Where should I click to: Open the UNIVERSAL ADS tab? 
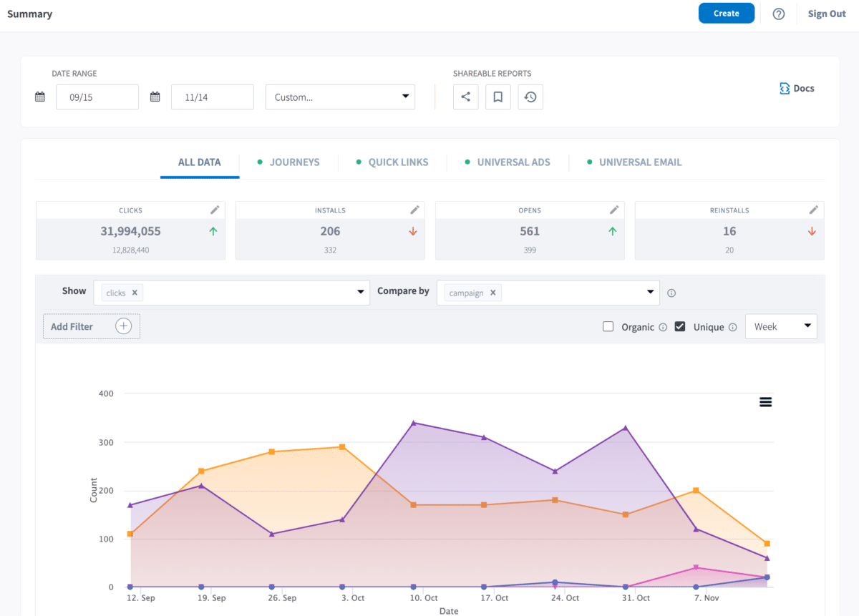pyautogui.click(x=513, y=162)
